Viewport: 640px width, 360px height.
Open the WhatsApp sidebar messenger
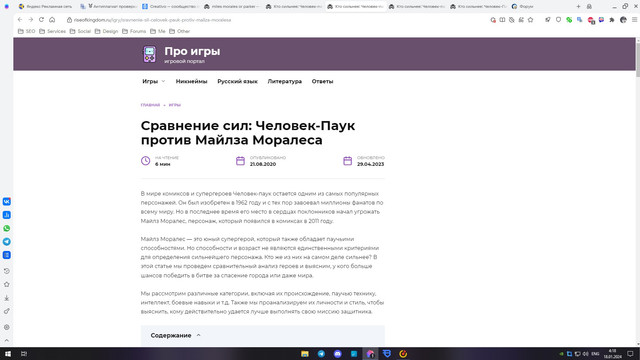[7, 229]
